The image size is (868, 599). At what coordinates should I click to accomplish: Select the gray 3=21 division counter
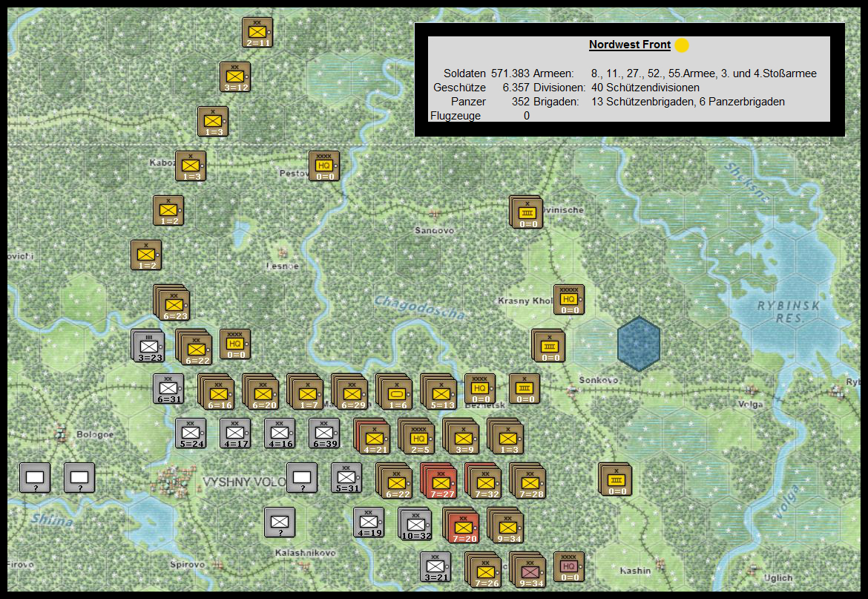tap(435, 567)
